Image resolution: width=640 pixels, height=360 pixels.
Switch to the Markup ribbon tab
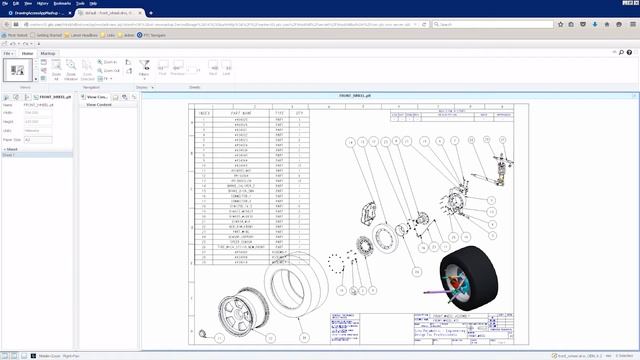point(48,53)
